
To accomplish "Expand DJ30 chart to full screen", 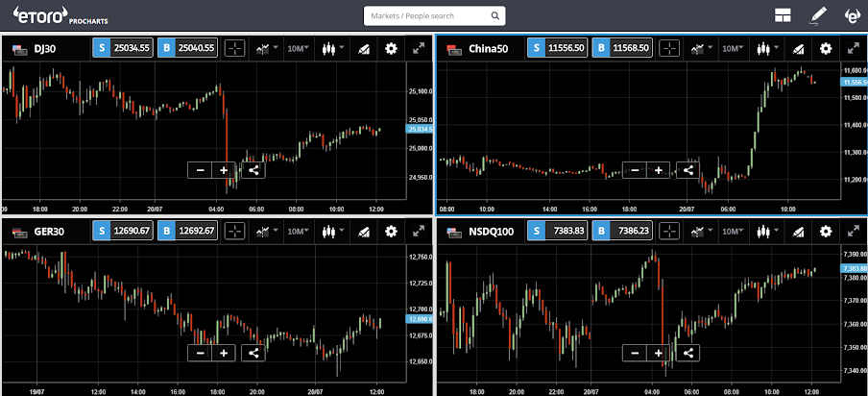I will point(419,49).
